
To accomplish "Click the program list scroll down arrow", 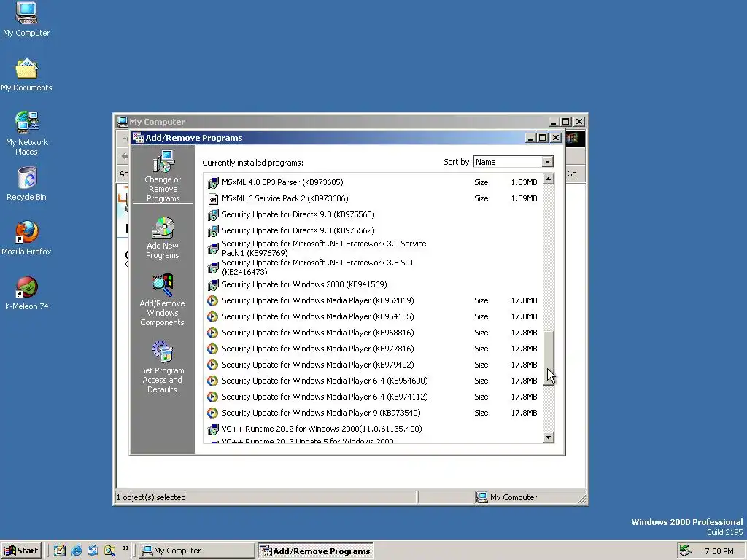I will tap(549, 437).
